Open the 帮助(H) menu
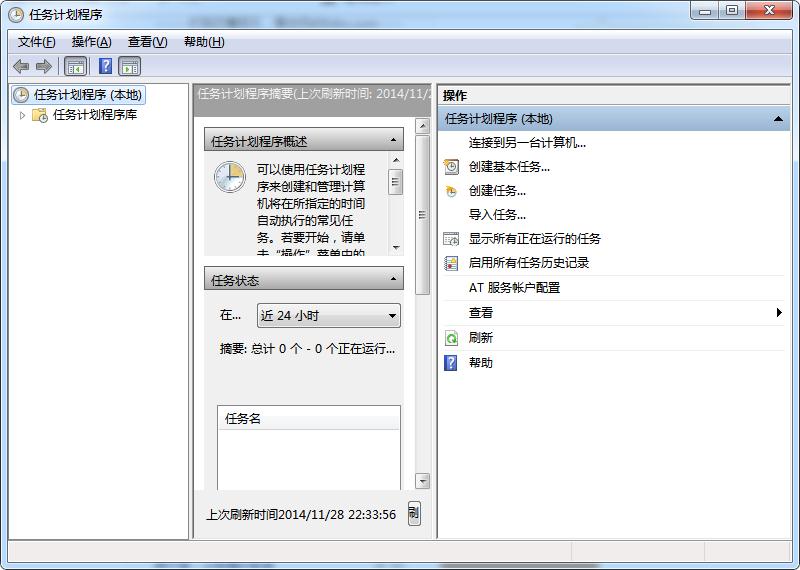Viewport: 800px width, 570px height. (x=204, y=42)
